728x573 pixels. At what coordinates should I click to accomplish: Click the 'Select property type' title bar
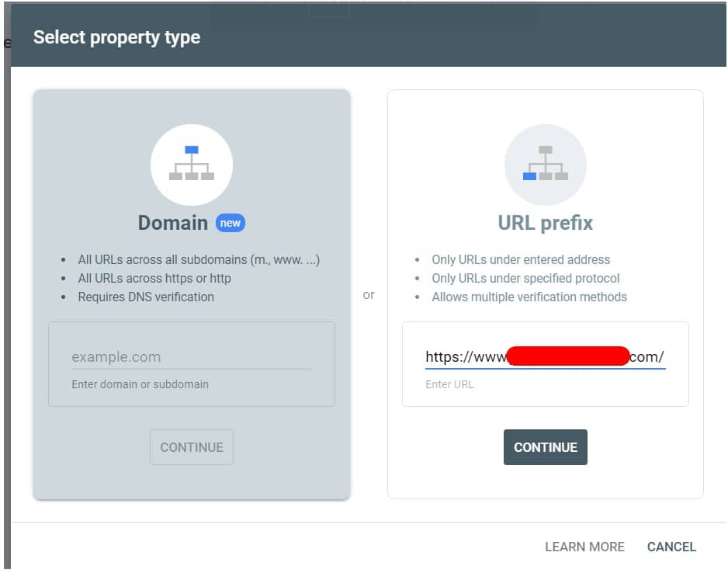(116, 36)
